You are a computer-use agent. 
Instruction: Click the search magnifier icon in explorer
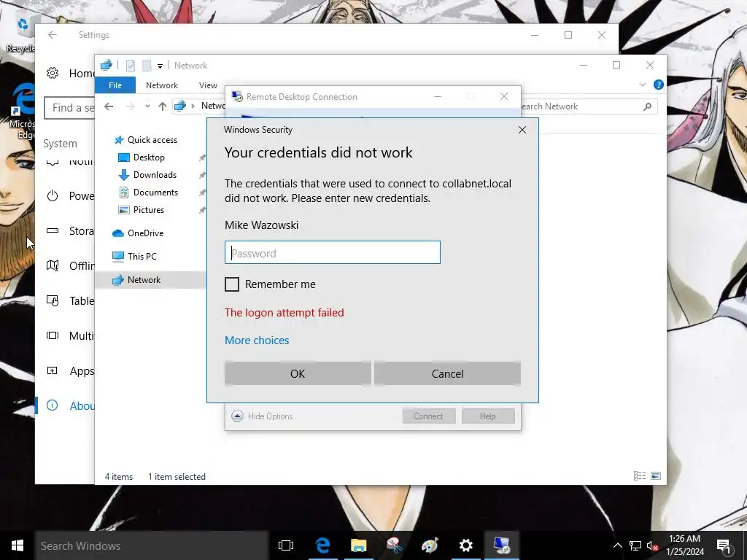click(647, 106)
